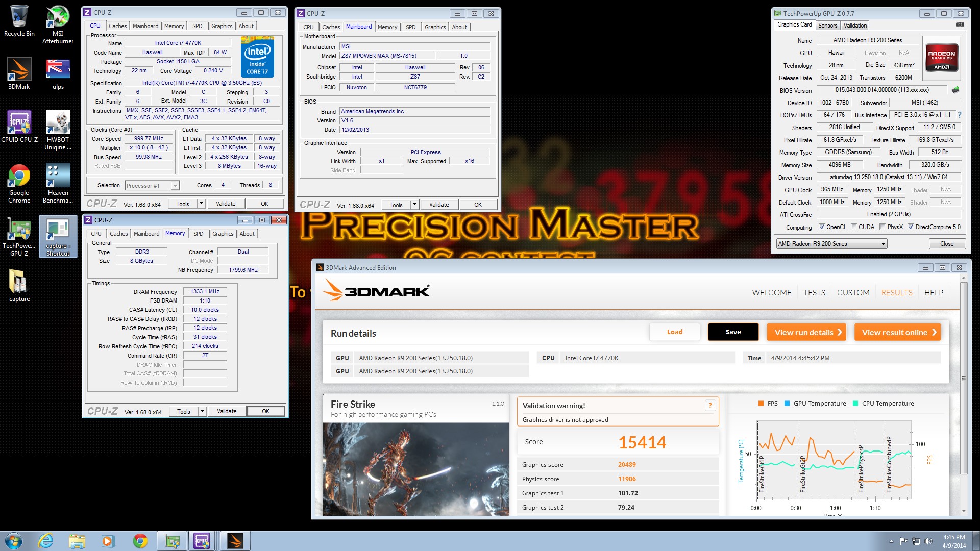
Task: Click the Close button in GPU-Z
Action: coord(947,244)
